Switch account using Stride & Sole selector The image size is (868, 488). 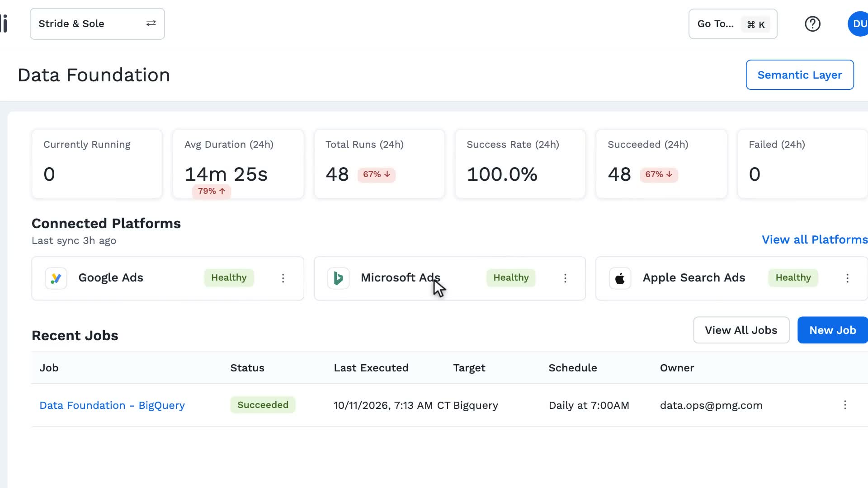(x=97, y=24)
